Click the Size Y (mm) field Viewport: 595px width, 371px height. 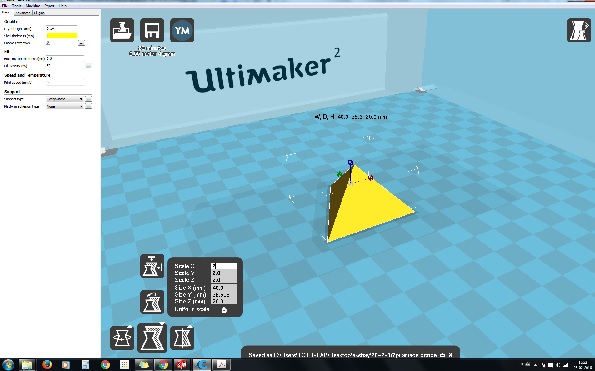[x=224, y=294]
